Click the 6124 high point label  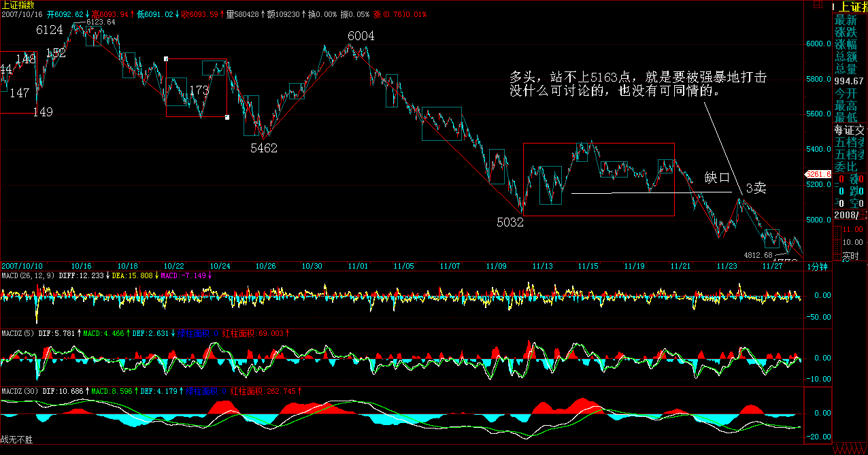pyautogui.click(x=50, y=30)
